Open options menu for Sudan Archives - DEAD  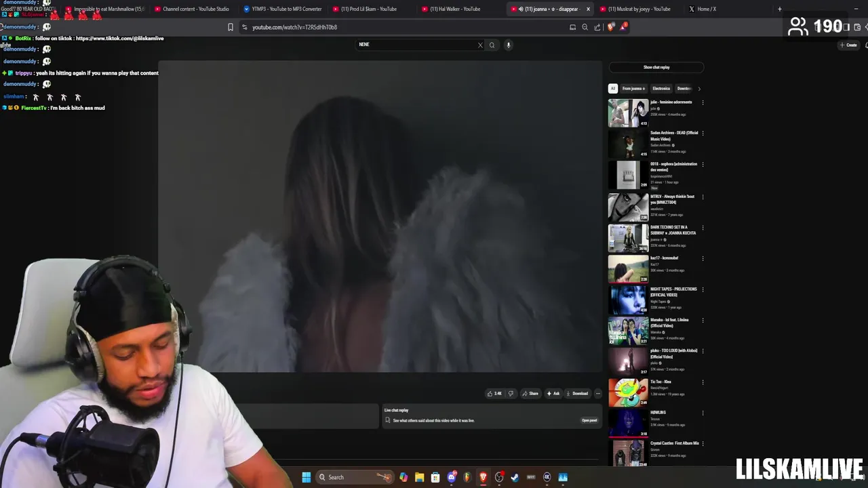tap(703, 134)
